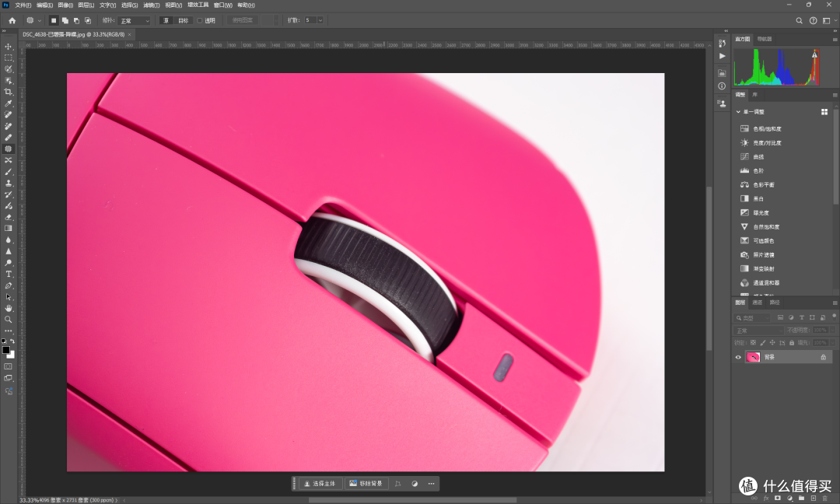
Task: Click the 背景 layer thumbnail
Action: tap(753, 357)
